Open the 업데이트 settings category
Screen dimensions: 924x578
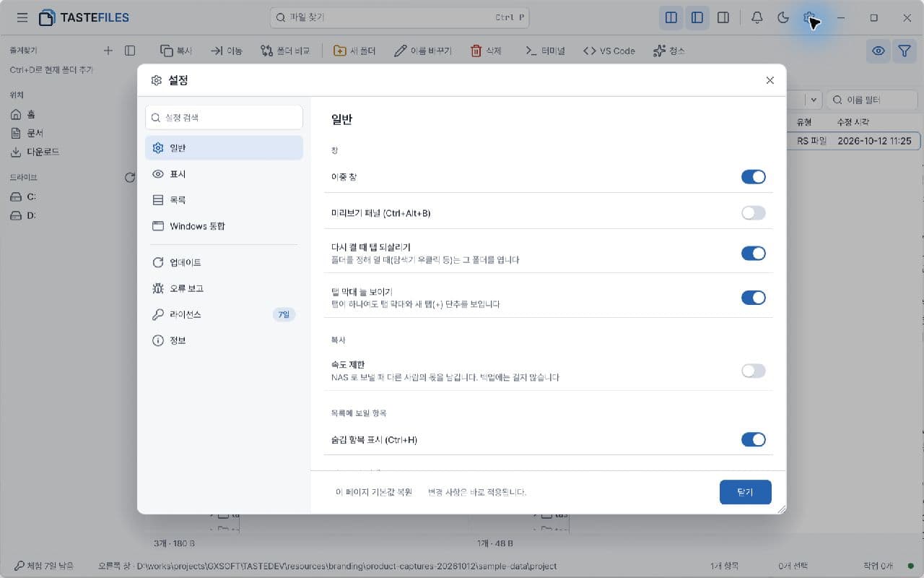coord(224,262)
